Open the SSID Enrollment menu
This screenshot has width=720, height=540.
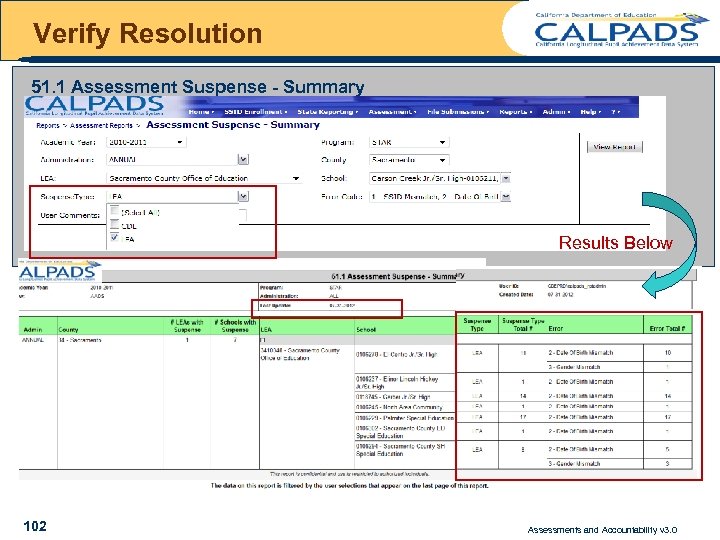point(255,112)
